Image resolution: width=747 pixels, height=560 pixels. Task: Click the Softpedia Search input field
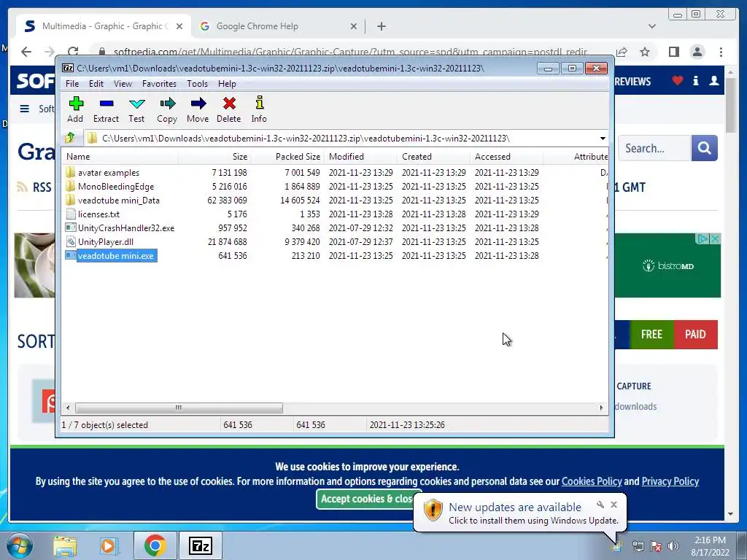coord(654,148)
